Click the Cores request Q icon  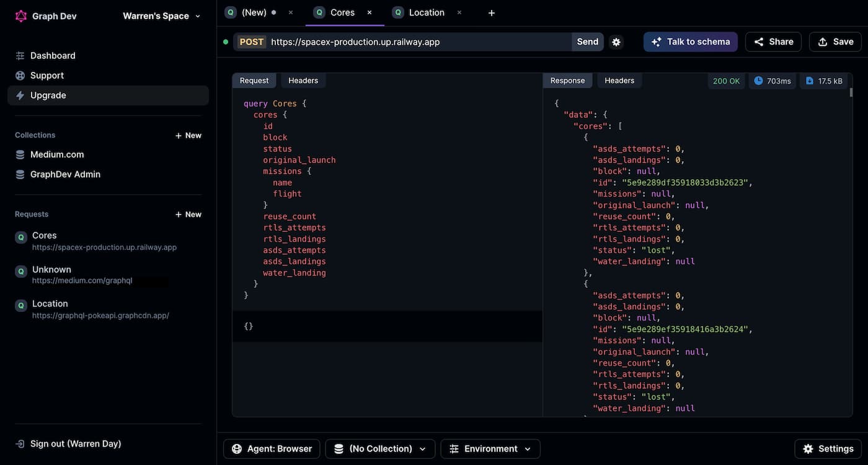[x=21, y=237]
